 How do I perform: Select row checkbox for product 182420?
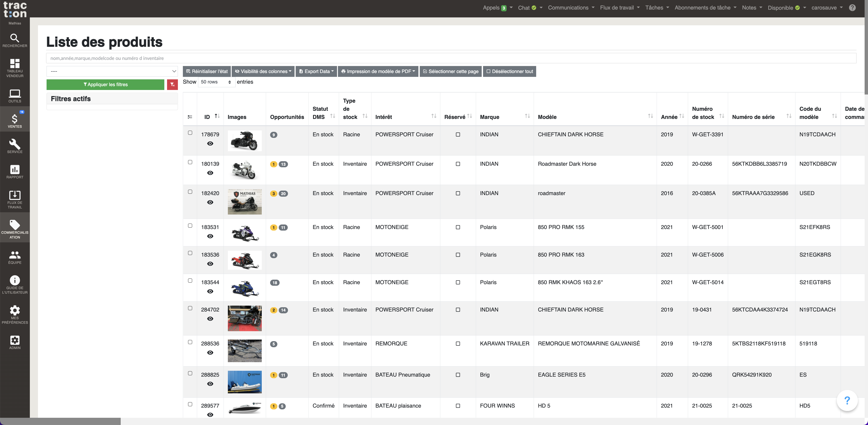(190, 192)
